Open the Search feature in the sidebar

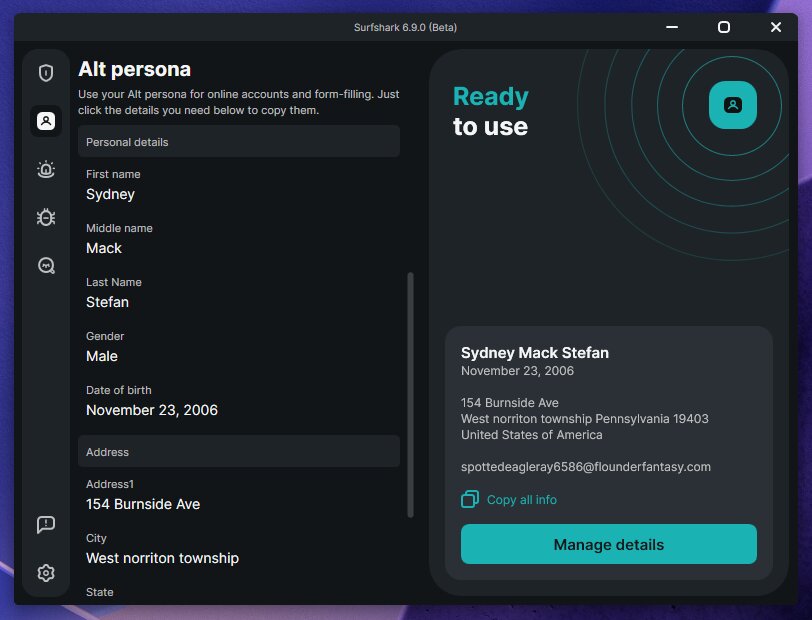[x=45, y=265]
